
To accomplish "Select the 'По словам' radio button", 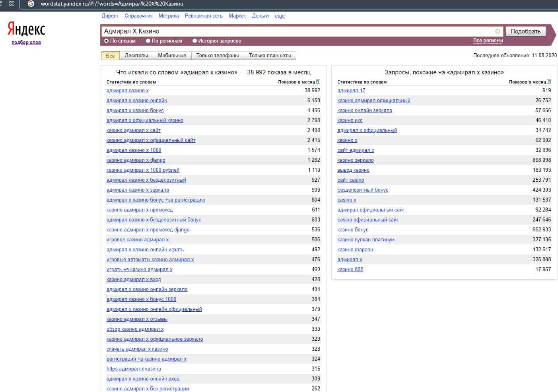I will point(106,41).
